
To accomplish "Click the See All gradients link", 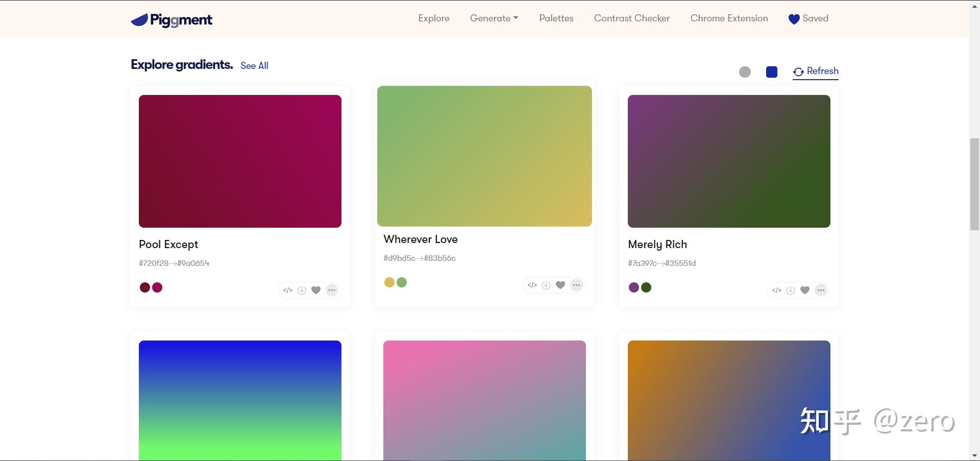I will pyautogui.click(x=254, y=66).
